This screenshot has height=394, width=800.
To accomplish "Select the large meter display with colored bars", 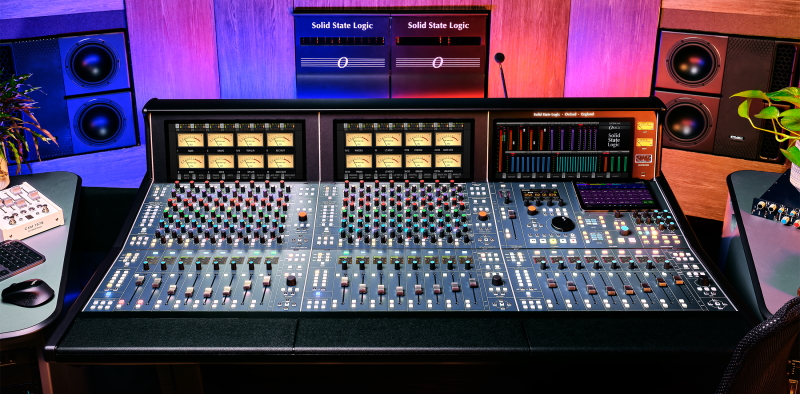I will pos(563,149).
